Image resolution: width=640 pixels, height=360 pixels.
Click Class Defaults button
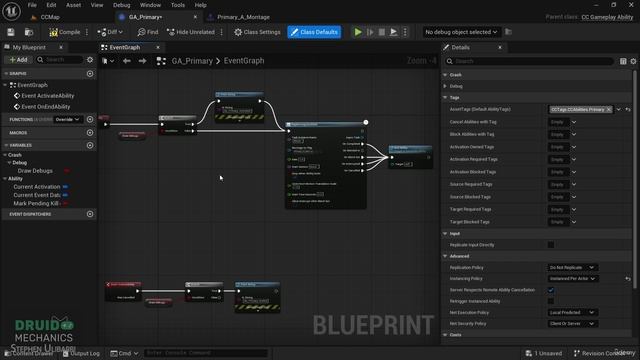pos(314,32)
